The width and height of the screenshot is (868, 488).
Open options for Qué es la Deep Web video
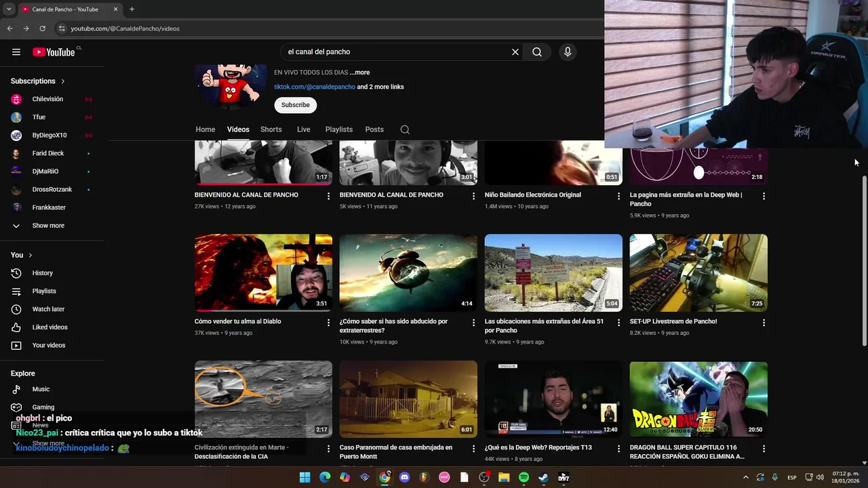(618, 449)
